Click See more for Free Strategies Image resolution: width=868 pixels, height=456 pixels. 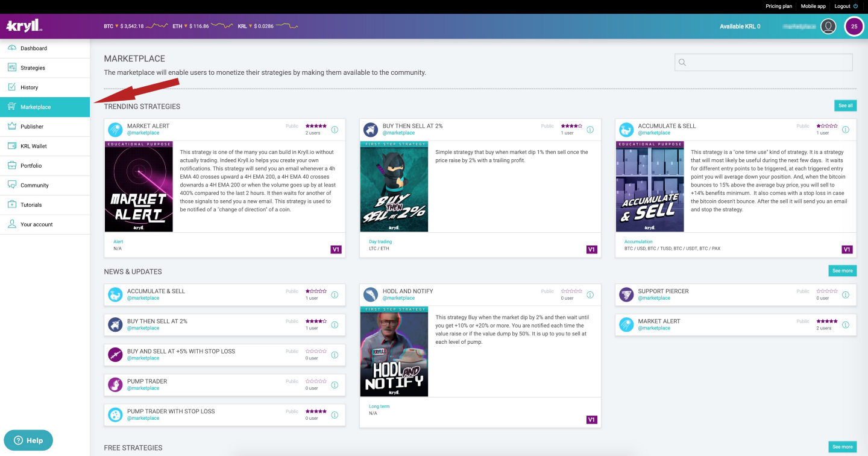(842, 447)
